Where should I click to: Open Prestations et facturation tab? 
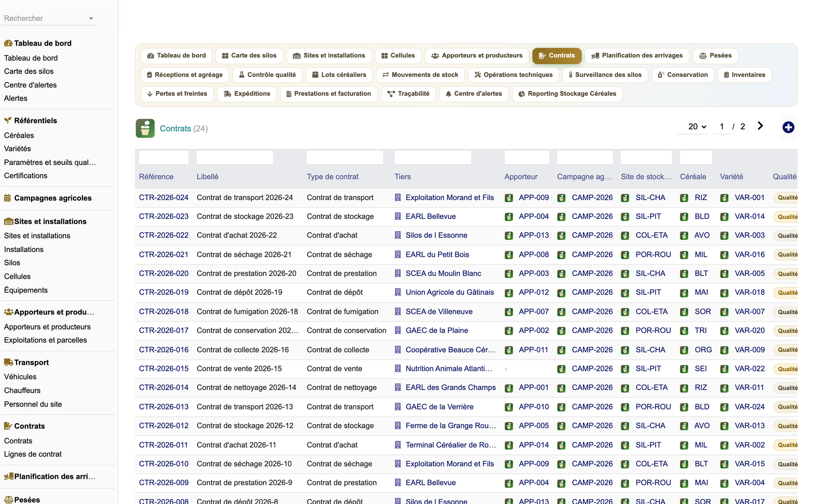coord(328,94)
